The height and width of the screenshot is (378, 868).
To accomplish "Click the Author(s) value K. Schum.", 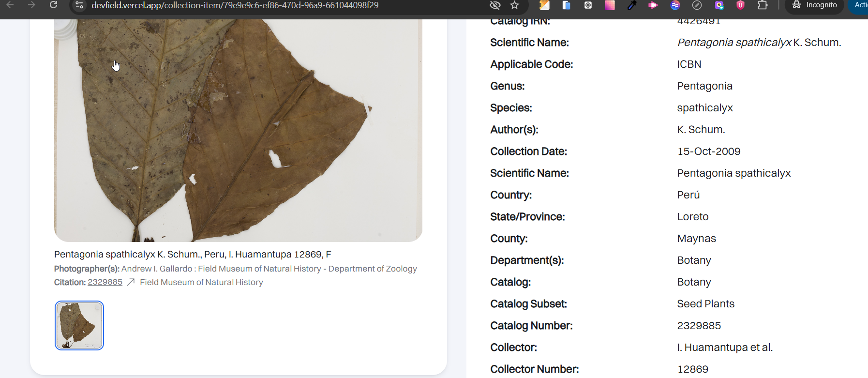I will (x=701, y=130).
